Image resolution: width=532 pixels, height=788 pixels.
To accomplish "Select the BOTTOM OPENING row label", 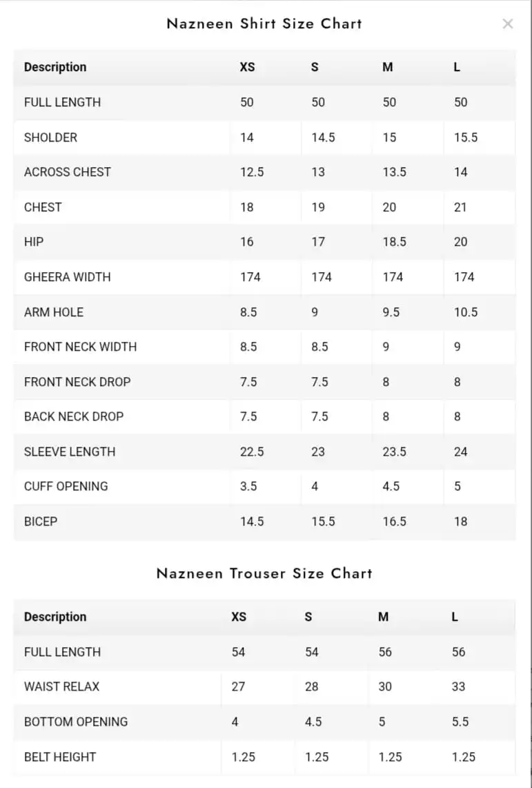I will click(x=76, y=722).
